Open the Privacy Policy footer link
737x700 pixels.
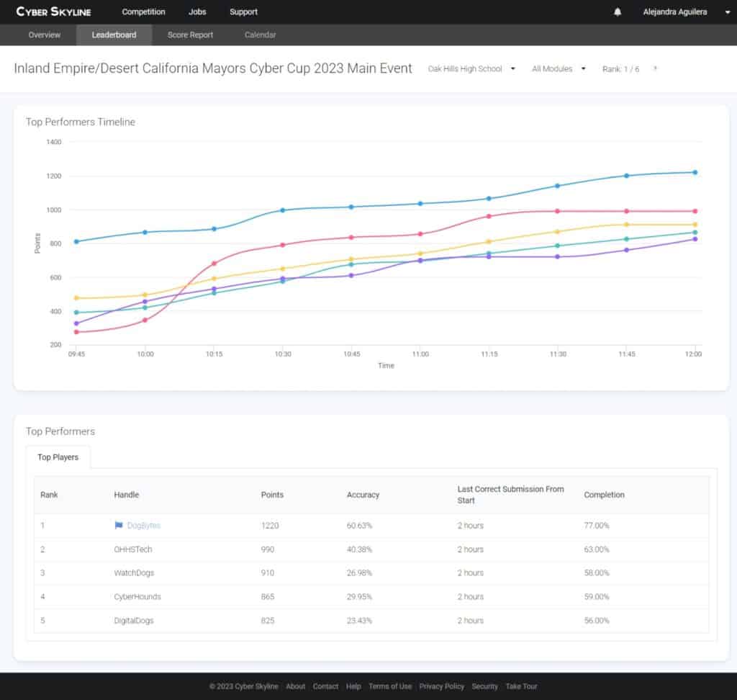point(441,686)
